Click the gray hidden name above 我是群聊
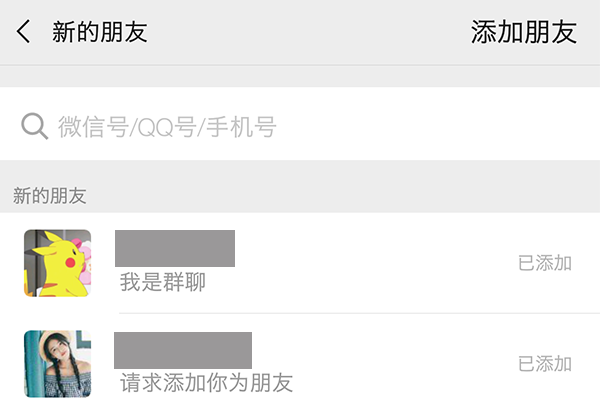600x400 pixels. click(175, 248)
